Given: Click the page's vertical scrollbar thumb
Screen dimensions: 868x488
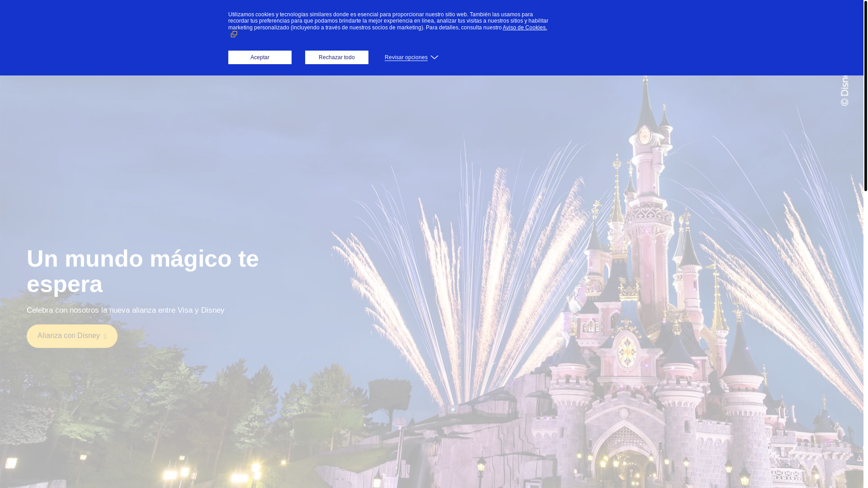Looking at the screenshot, I should pyautogui.click(x=865, y=95).
